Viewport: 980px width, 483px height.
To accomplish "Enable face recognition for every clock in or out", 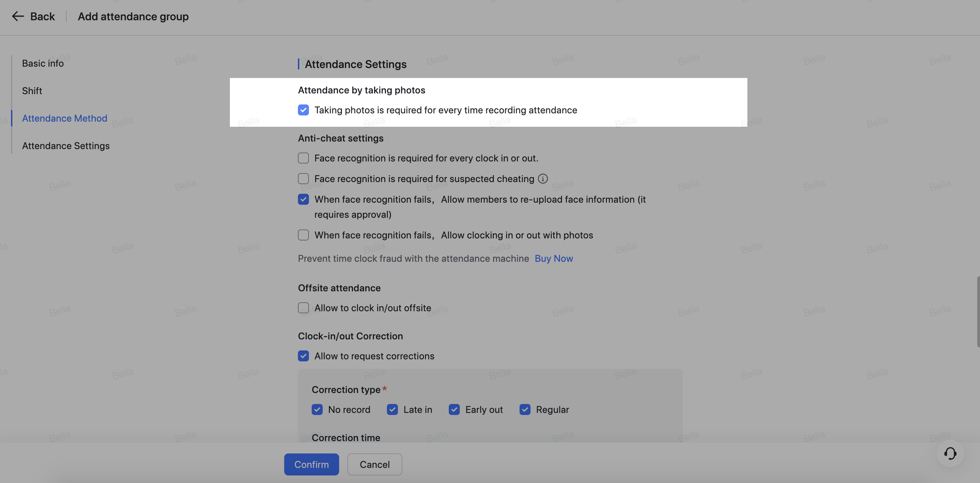I will [x=303, y=158].
